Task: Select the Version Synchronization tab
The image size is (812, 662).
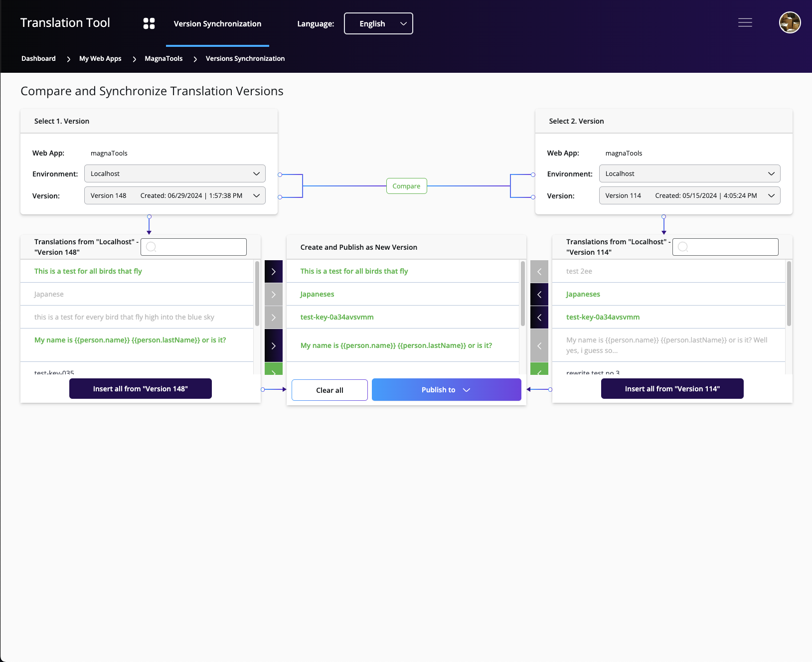Action: coord(217,23)
